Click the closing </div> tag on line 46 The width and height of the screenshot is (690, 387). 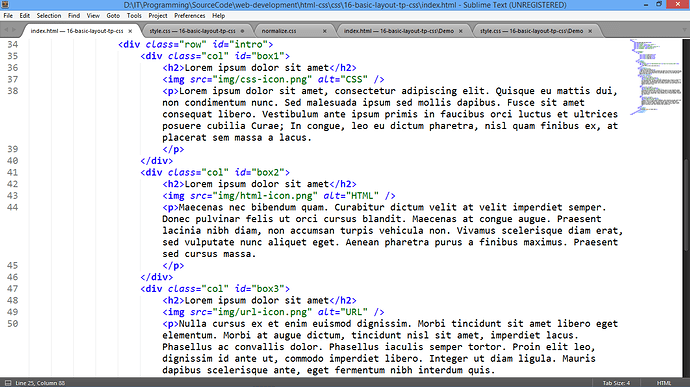[x=157, y=277]
